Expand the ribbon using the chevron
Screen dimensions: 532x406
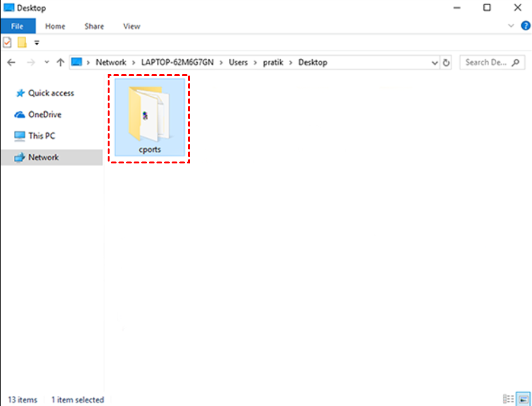[512, 26]
